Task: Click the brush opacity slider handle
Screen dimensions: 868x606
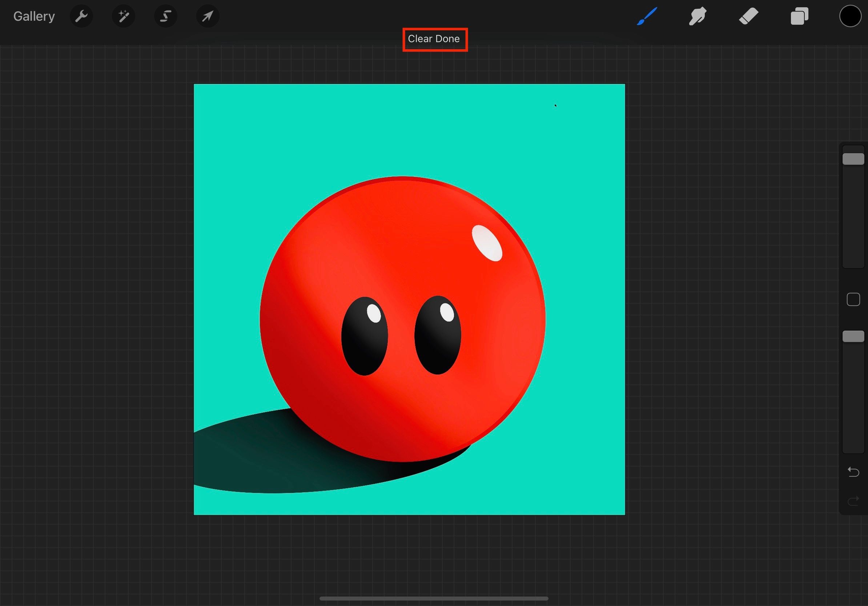Action: [853, 336]
